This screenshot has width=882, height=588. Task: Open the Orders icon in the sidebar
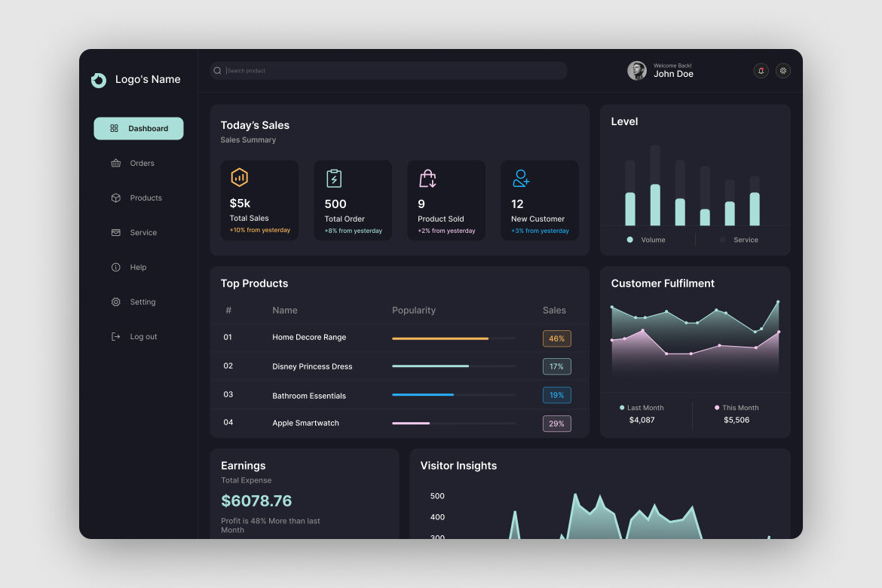pyautogui.click(x=115, y=163)
